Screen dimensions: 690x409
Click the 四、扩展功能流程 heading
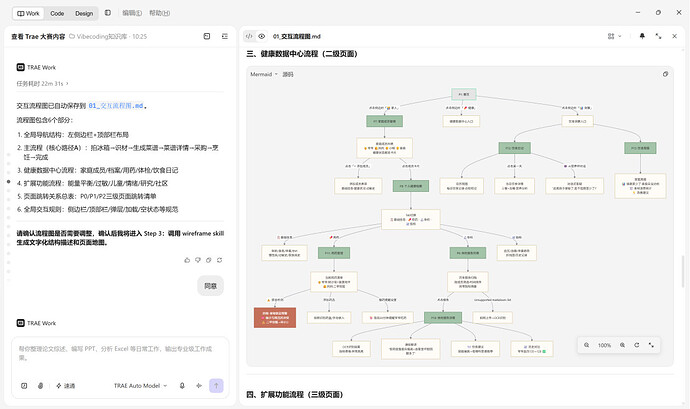[x=294, y=394]
